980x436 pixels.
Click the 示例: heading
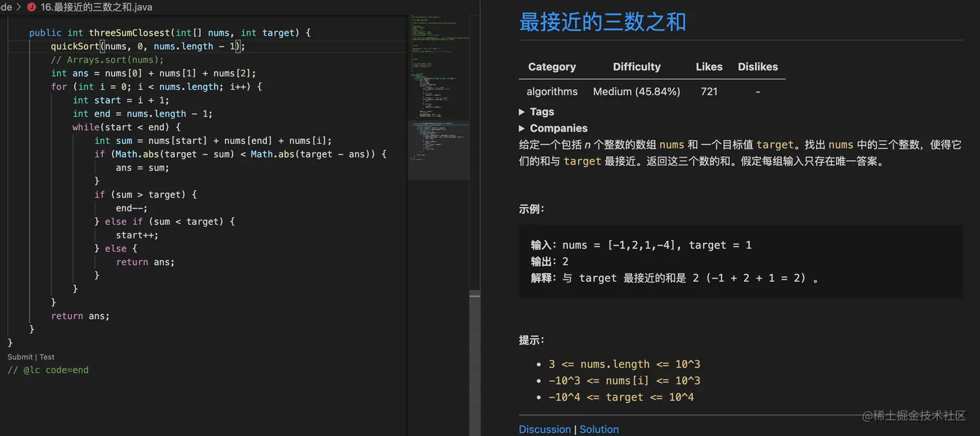click(531, 209)
